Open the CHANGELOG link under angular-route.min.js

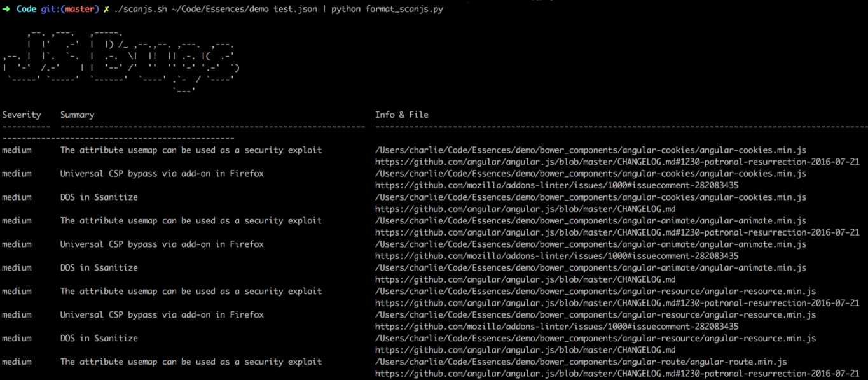[x=617, y=374]
